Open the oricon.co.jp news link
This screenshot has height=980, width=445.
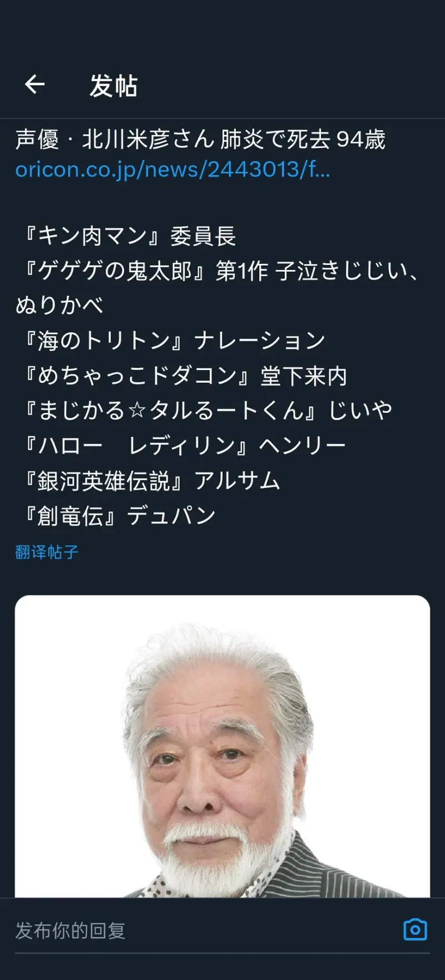click(x=172, y=169)
